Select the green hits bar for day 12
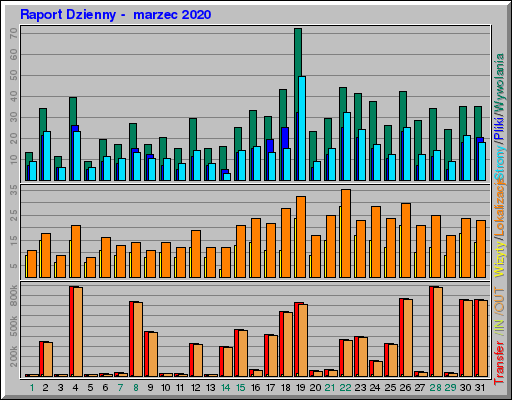This screenshot has width=512, height=400. pos(193,134)
